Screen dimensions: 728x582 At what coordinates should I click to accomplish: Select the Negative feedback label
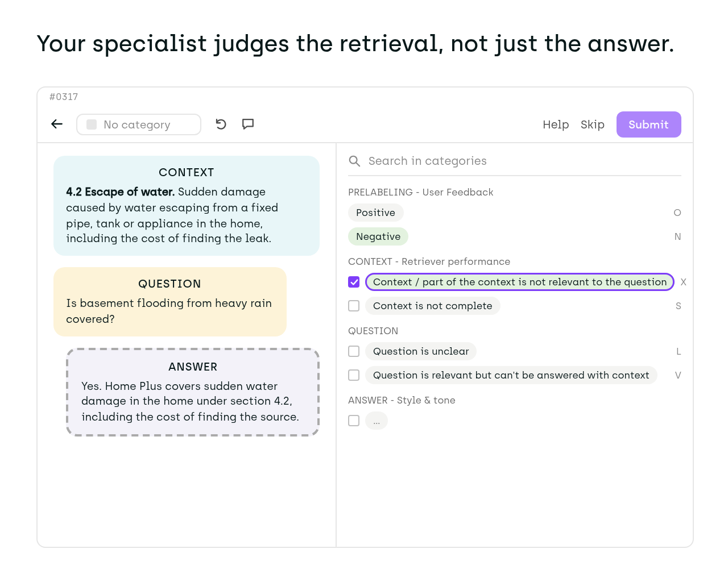[378, 236]
